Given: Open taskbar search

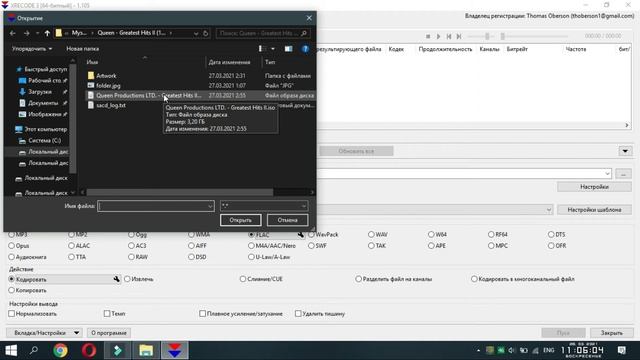Looking at the screenshot, I should (34, 350).
